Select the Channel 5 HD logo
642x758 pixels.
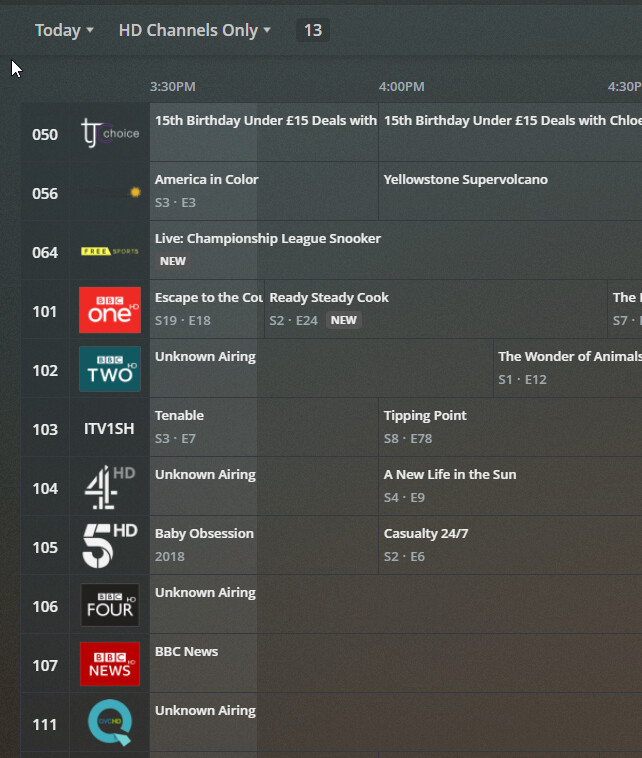(x=110, y=546)
